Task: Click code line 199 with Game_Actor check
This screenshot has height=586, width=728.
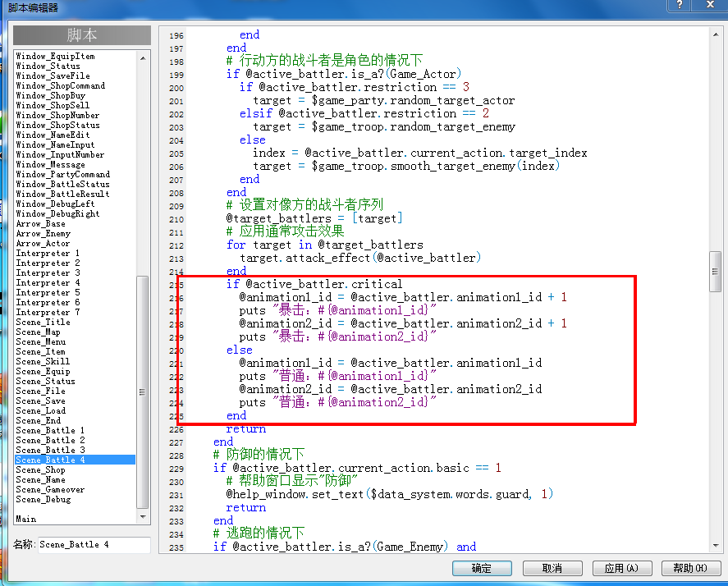Action: [x=344, y=74]
